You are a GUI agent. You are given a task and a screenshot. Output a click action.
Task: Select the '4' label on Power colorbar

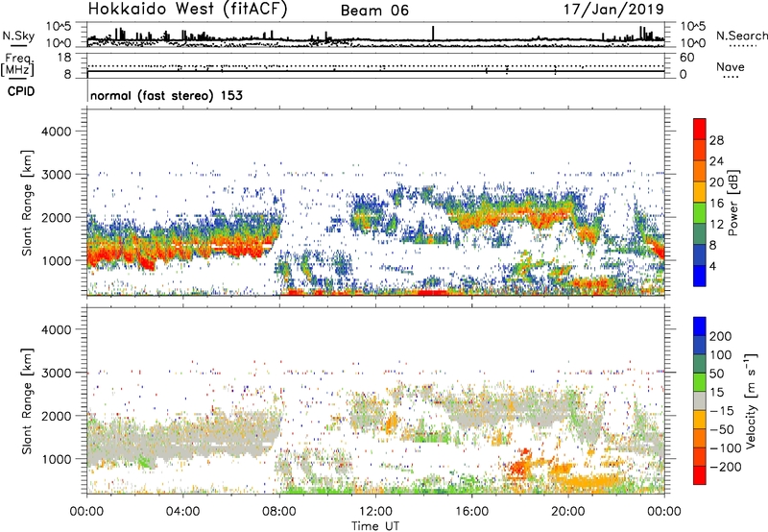pyautogui.click(x=712, y=266)
